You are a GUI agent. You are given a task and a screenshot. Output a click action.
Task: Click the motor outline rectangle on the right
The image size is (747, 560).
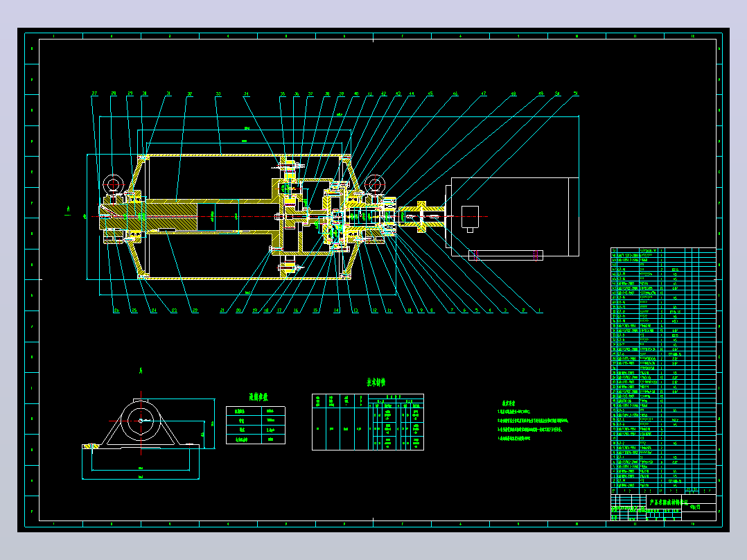point(515,217)
